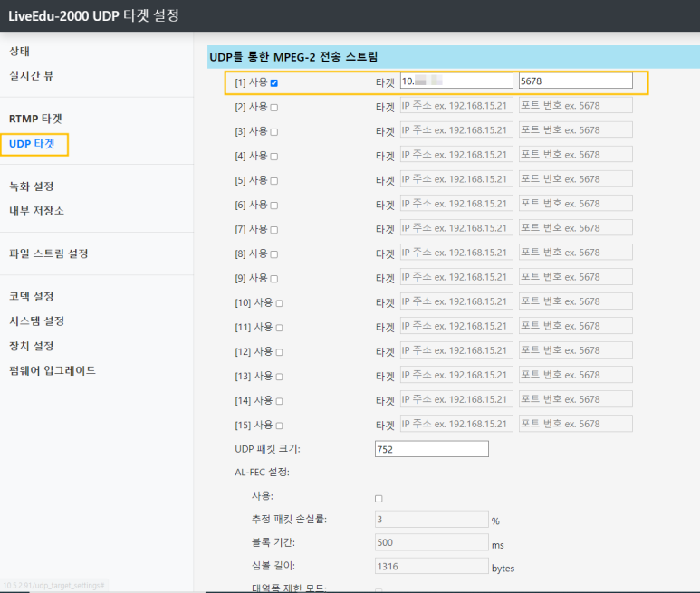Enable the [6] 사용 checkbox

tap(274, 206)
